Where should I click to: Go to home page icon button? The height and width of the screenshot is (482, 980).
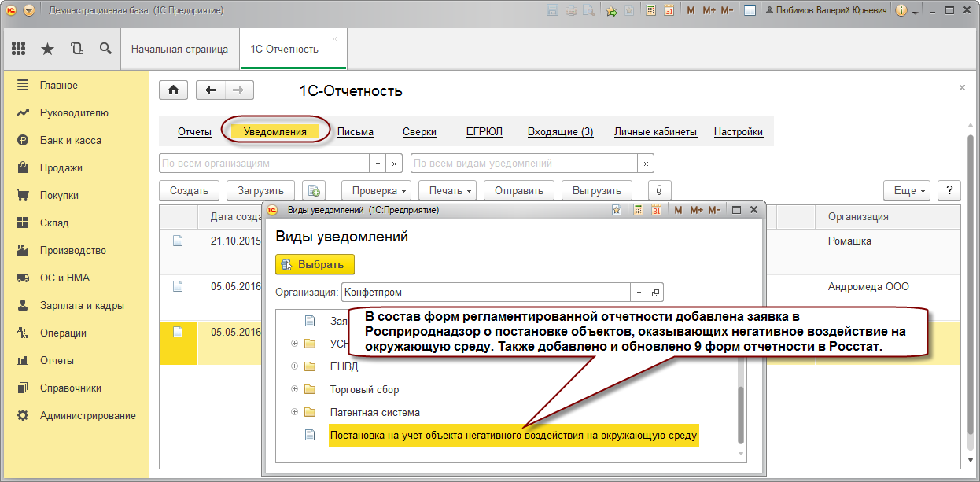pos(174,90)
